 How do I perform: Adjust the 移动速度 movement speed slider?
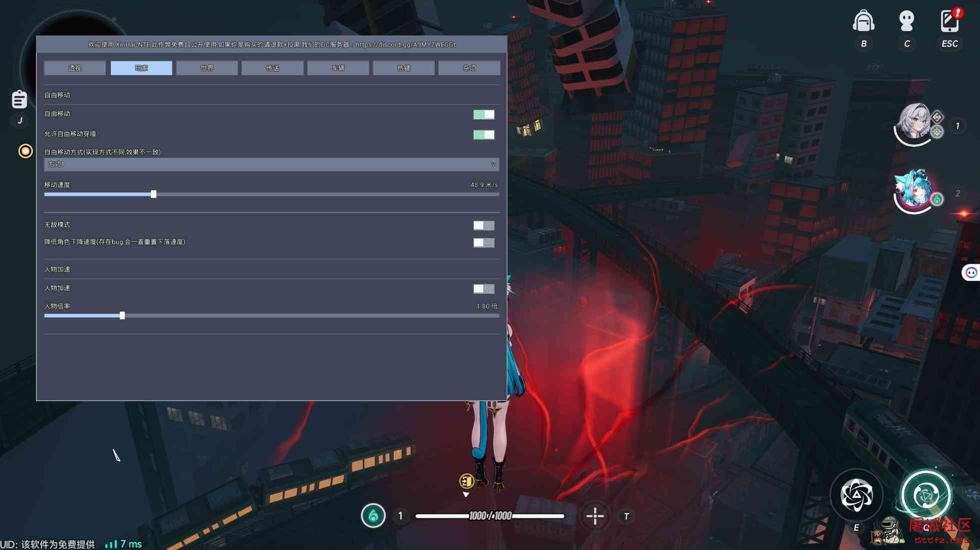pyautogui.click(x=271, y=194)
